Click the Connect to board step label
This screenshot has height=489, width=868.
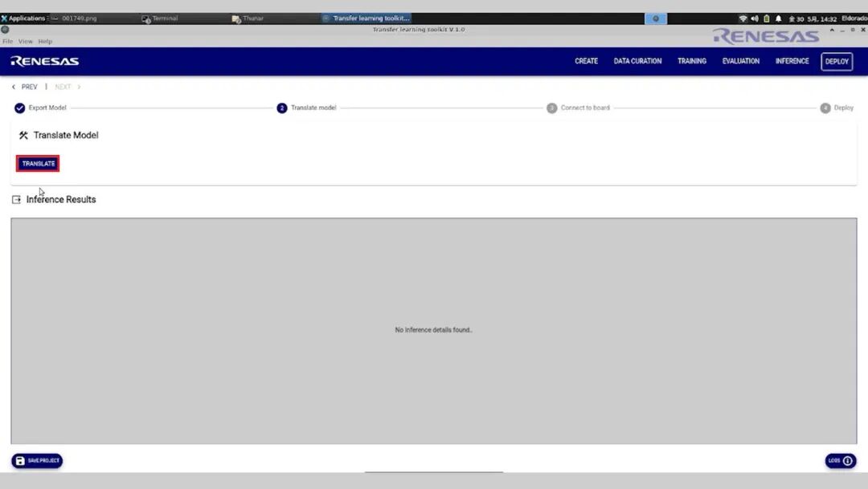[585, 108]
